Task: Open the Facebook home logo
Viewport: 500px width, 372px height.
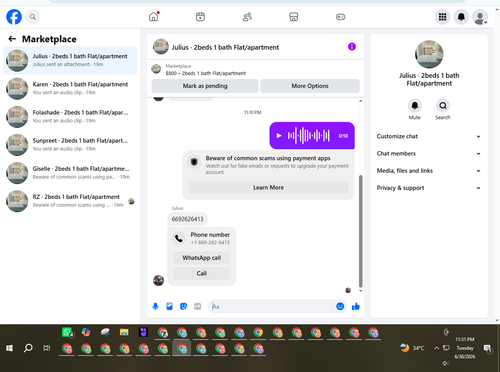Action: click(14, 17)
